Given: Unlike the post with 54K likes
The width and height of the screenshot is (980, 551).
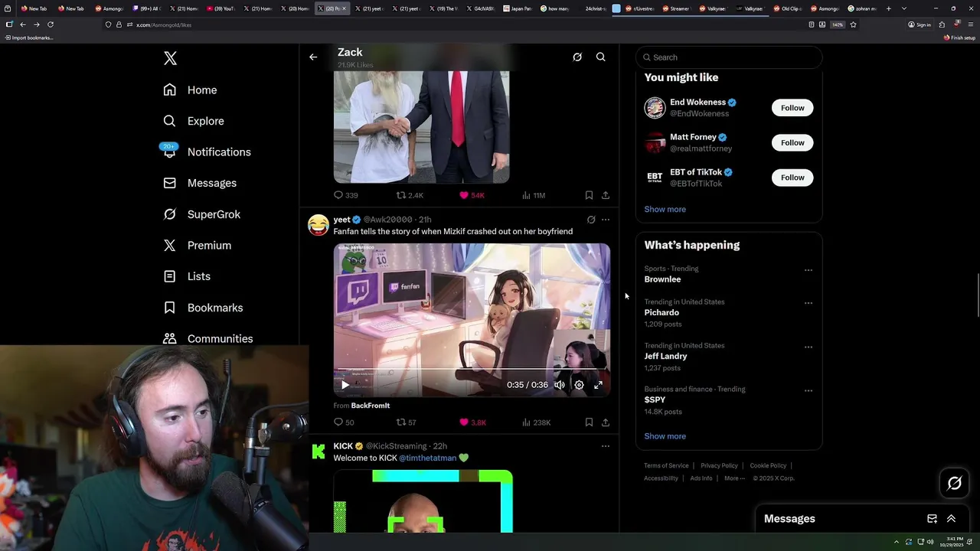Looking at the screenshot, I should click(472, 195).
